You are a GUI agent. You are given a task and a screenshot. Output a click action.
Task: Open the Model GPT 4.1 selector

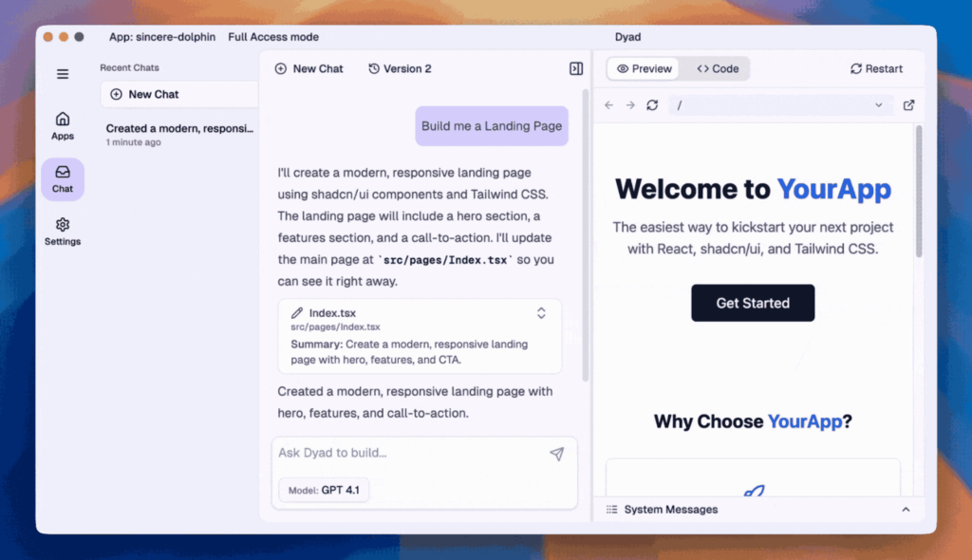click(x=323, y=491)
